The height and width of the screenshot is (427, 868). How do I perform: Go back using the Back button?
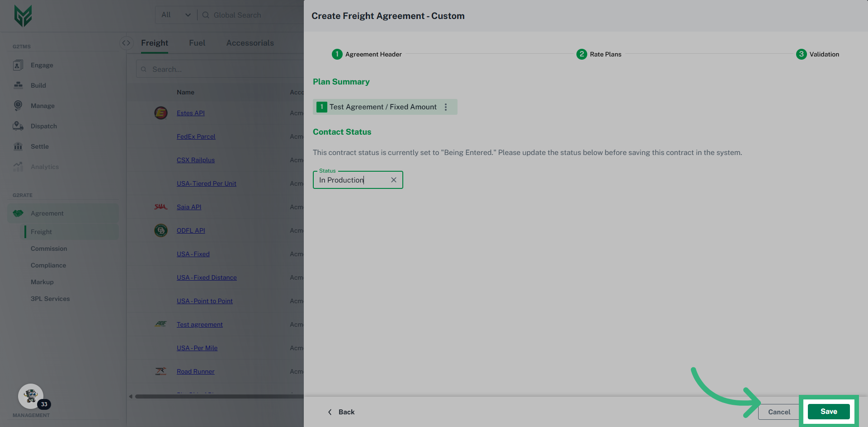tap(341, 412)
